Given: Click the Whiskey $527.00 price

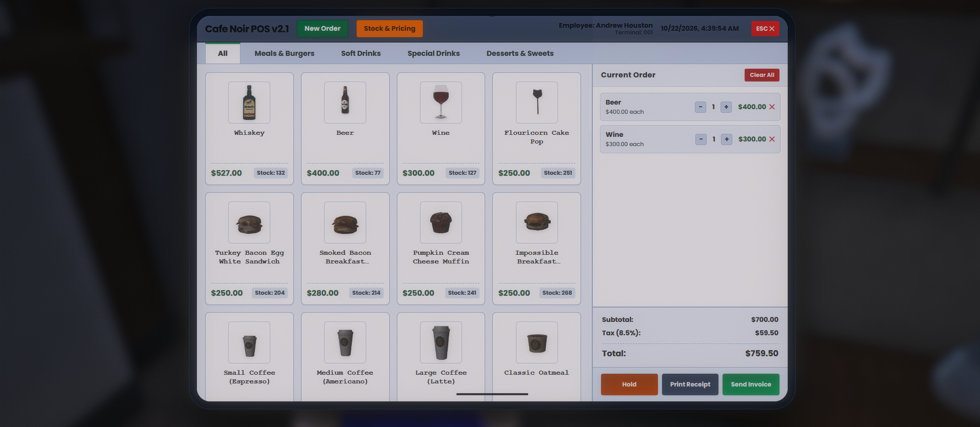Looking at the screenshot, I should tap(227, 173).
